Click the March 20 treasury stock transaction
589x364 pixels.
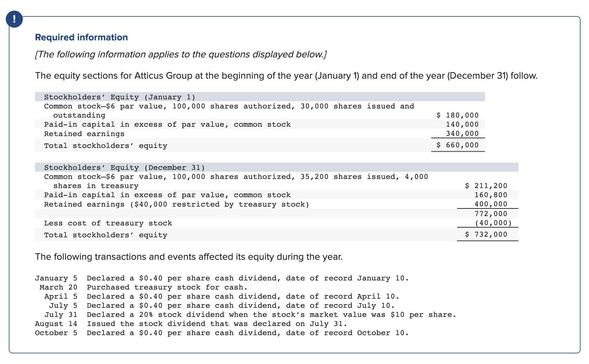pos(167,287)
